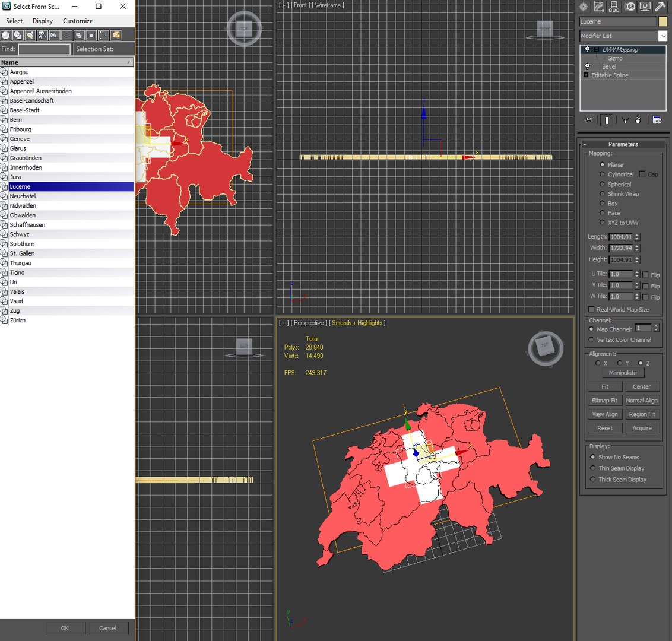The height and width of the screenshot is (641, 672).
Task: Click Remove Modifier trash icon
Action: (638, 120)
